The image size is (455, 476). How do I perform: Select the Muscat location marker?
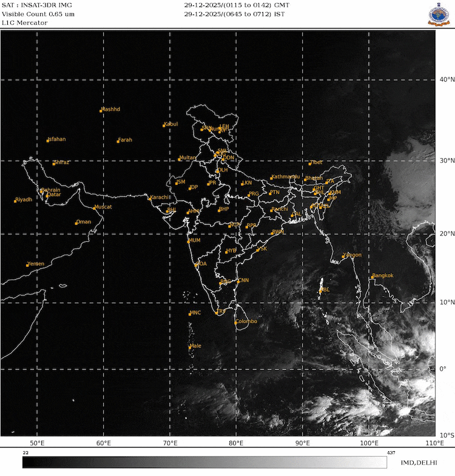click(95, 208)
